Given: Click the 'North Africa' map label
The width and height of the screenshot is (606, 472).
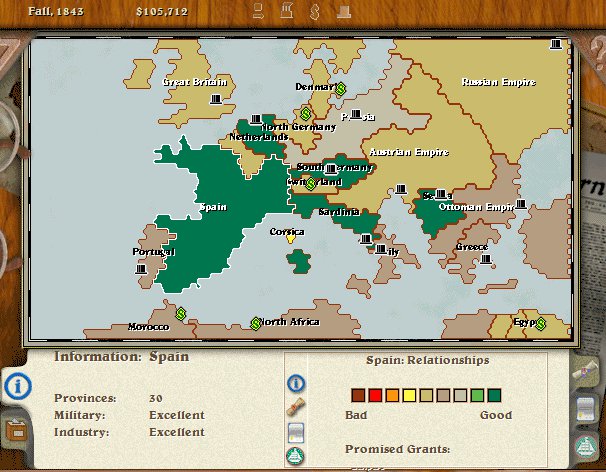Looking at the screenshot, I should click(289, 322).
